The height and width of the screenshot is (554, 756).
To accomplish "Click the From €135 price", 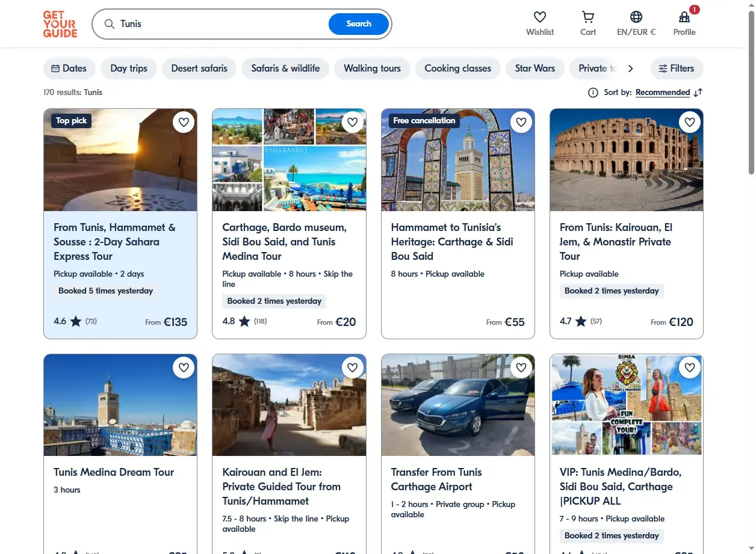I will tap(167, 322).
